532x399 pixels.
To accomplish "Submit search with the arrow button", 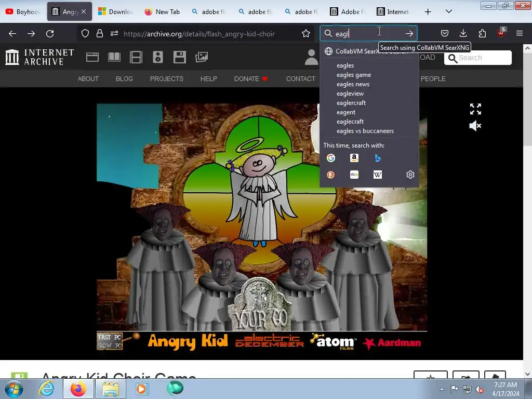I will (x=409, y=34).
